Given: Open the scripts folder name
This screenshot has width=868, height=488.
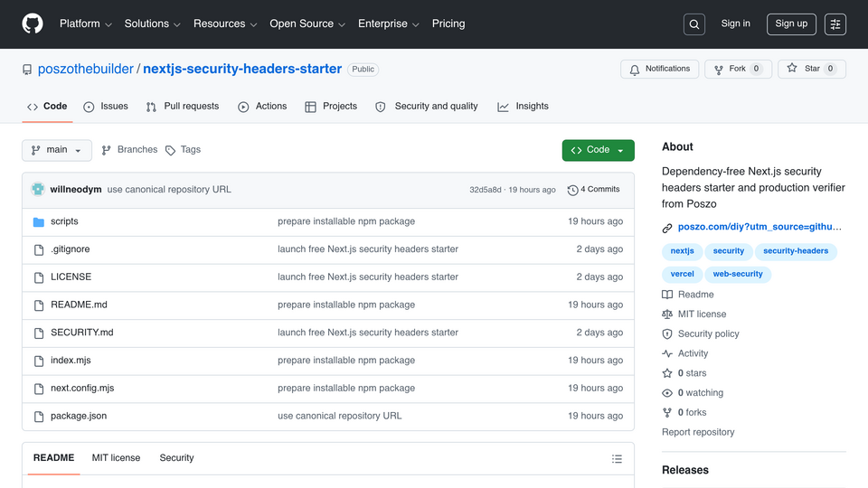Looking at the screenshot, I should pos(64,221).
